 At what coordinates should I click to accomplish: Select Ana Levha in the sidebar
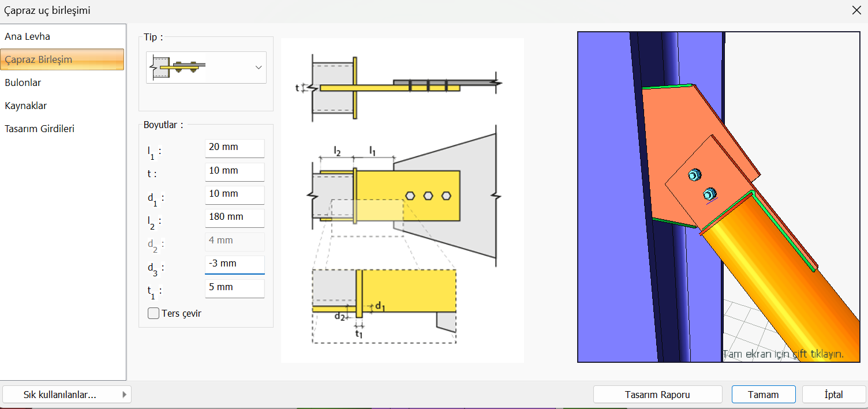(x=27, y=36)
